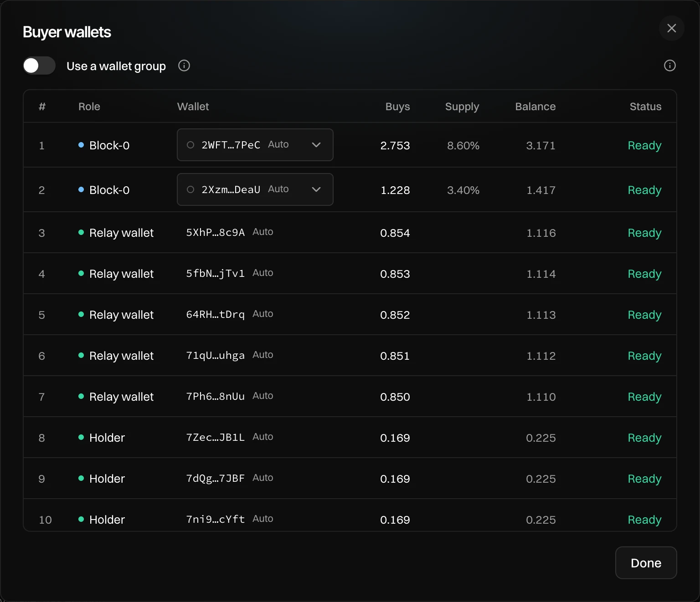
Task: Select the 8.60% supply value
Action: pos(463,146)
